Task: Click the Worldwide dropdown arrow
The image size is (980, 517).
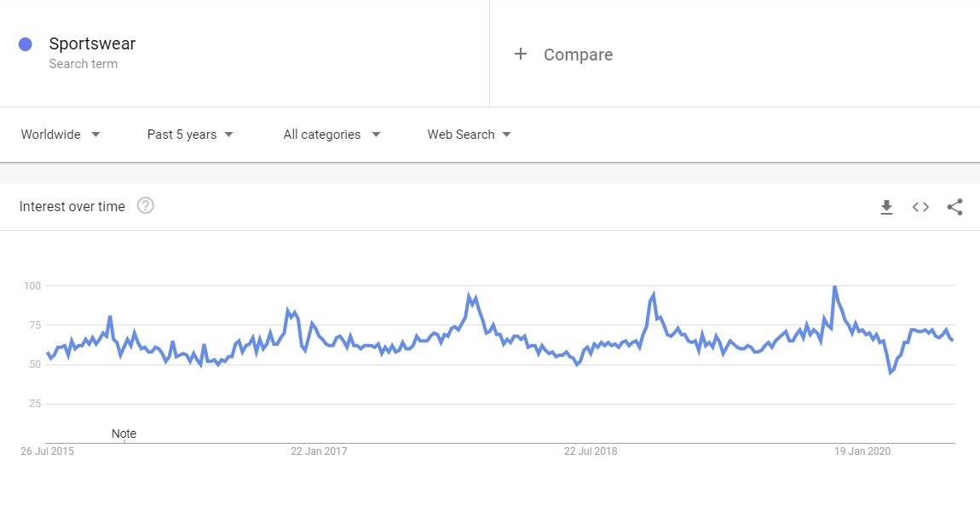Action: pyautogui.click(x=95, y=135)
